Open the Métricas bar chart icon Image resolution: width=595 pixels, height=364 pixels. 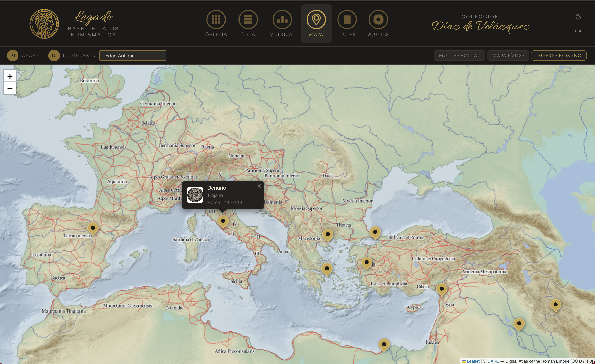tap(282, 19)
